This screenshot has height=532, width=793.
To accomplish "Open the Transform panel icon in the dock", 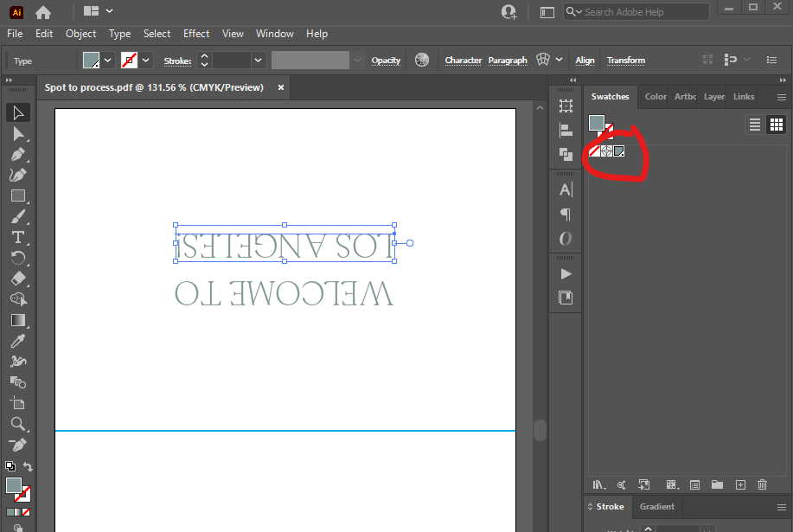I will [566, 106].
